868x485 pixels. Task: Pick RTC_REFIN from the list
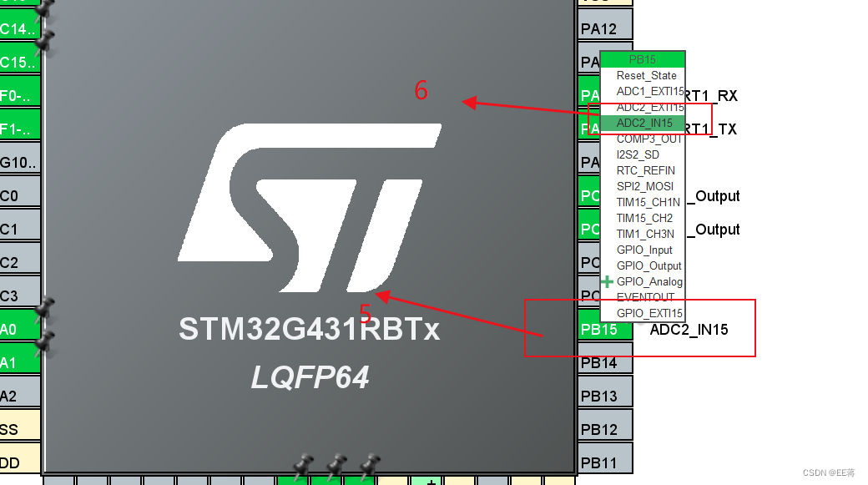[645, 170]
